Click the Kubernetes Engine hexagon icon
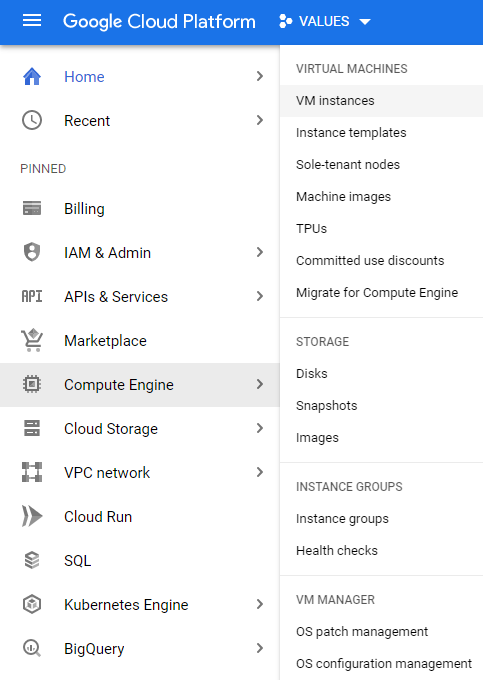483x680 pixels. pyautogui.click(x=32, y=604)
